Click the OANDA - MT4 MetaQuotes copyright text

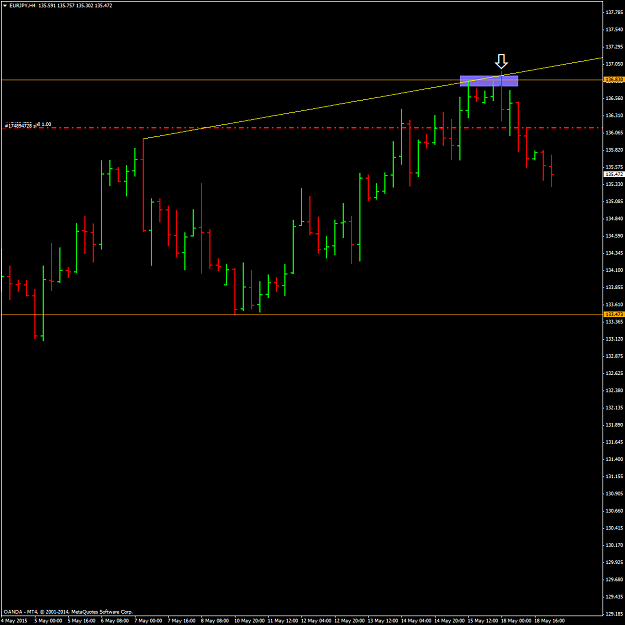point(68,611)
